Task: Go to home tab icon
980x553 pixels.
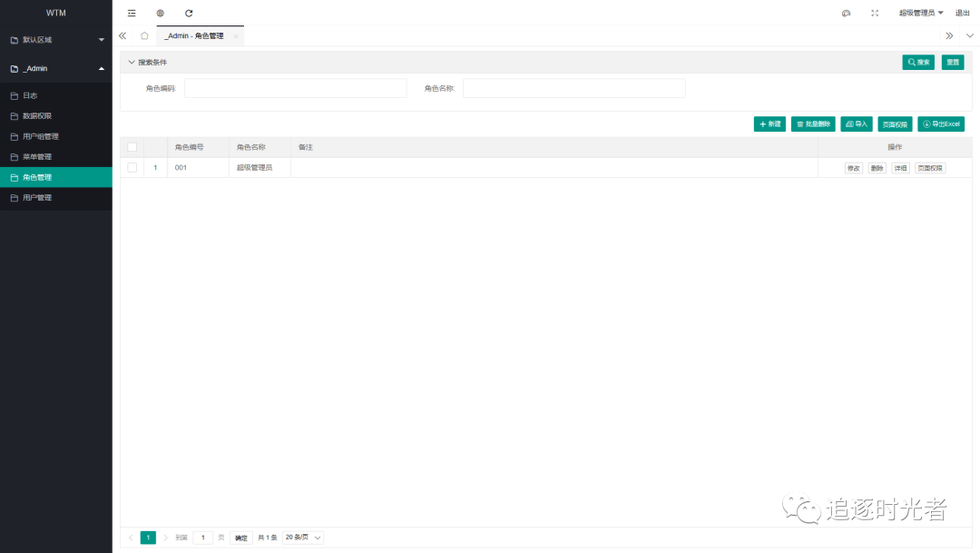Action: pyautogui.click(x=144, y=35)
